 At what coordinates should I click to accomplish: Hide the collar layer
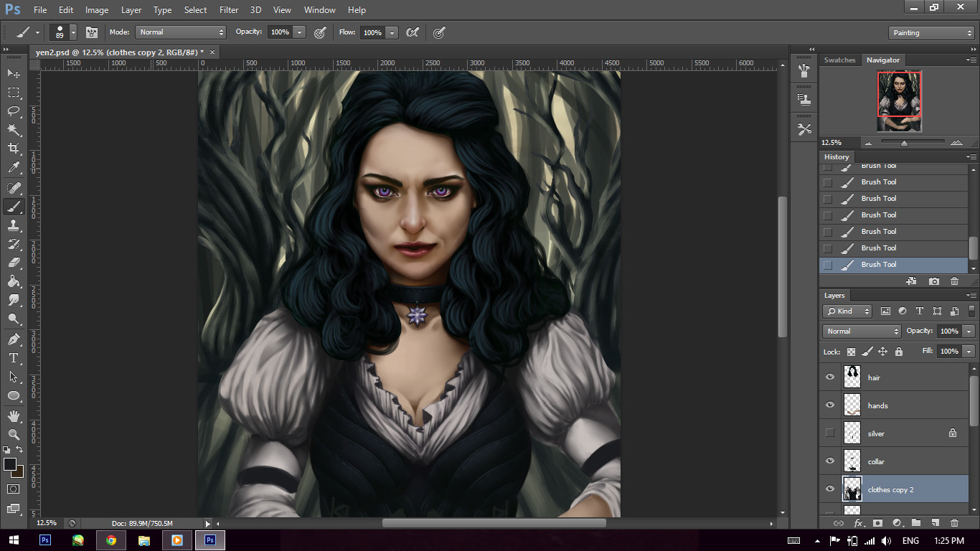[x=830, y=461]
